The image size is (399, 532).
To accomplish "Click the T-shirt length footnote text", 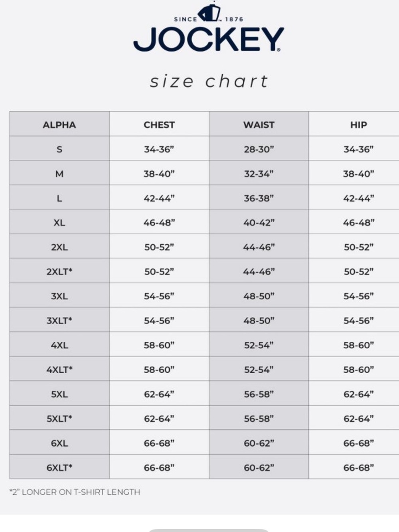I will pos(75,492).
